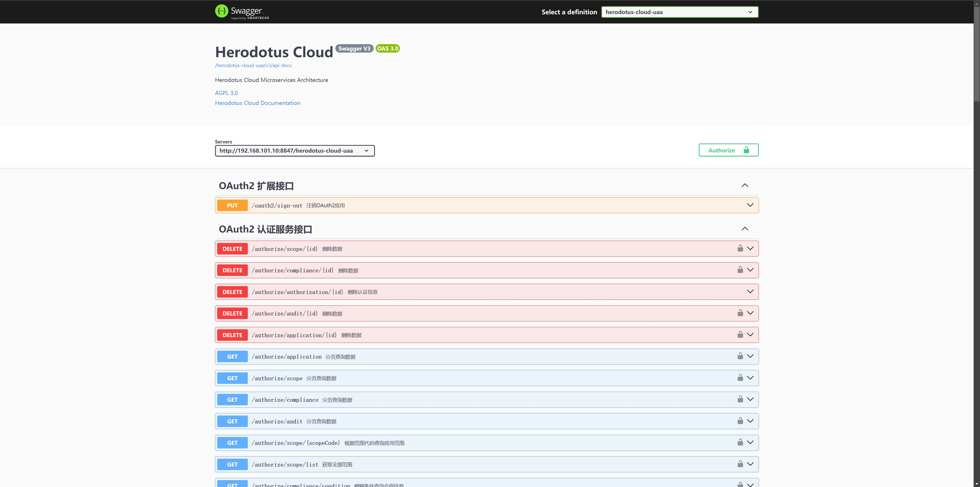Click lock icon on DELETE /authorize/scope/{id}

(x=740, y=248)
